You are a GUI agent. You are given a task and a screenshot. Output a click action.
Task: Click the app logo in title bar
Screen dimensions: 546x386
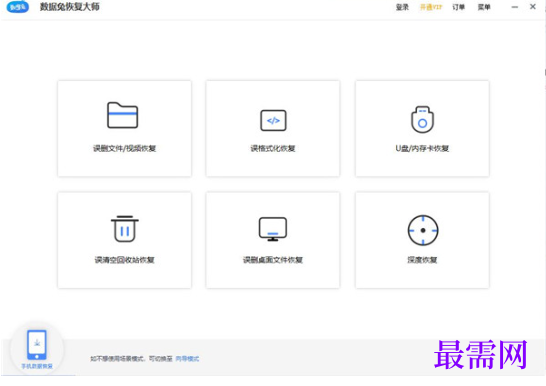coord(18,7)
